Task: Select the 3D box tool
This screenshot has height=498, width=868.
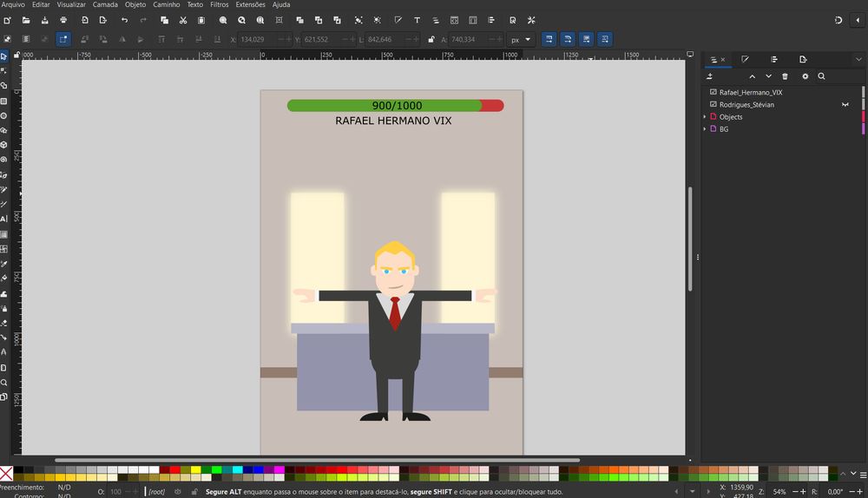Action: (3, 145)
